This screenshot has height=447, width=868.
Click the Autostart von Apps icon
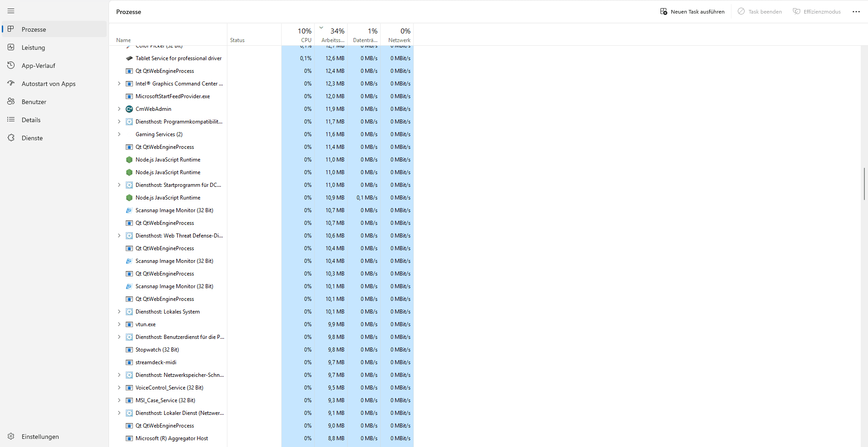coord(11,83)
